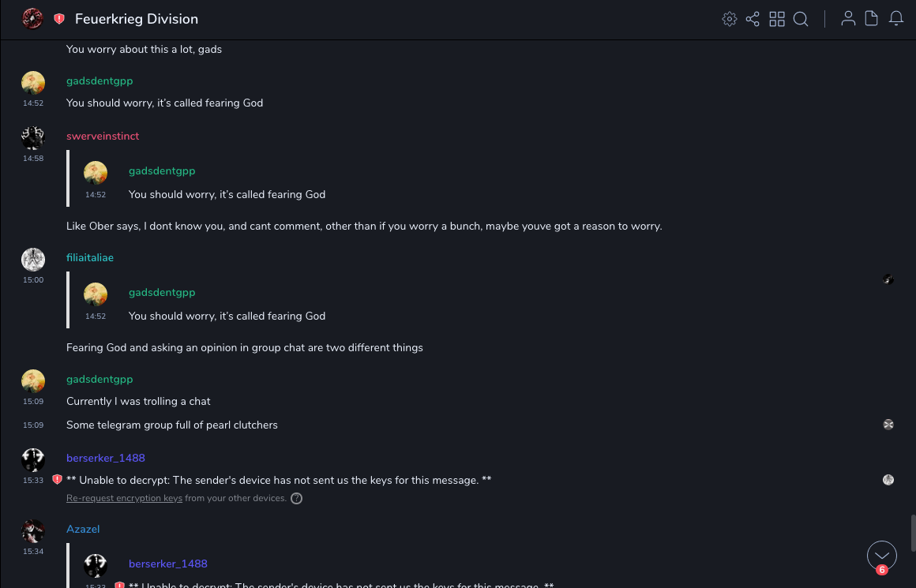The width and height of the screenshot is (916, 588).
Task: Click the username filiaitaliae
Action: [x=90, y=257]
